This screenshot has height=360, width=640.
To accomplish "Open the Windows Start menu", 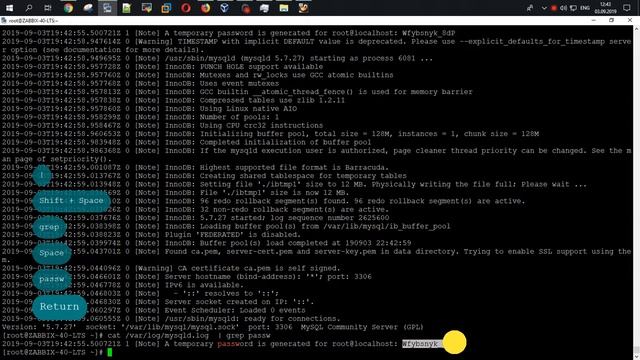I will click(x=9, y=8).
